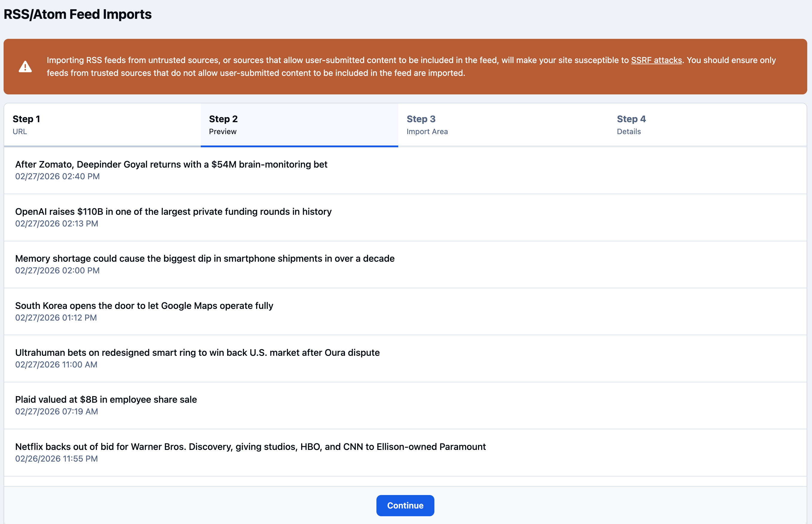
Task: Click the 02/27/2026 07:19 AM timestamp
Action: tap(57, 411)
